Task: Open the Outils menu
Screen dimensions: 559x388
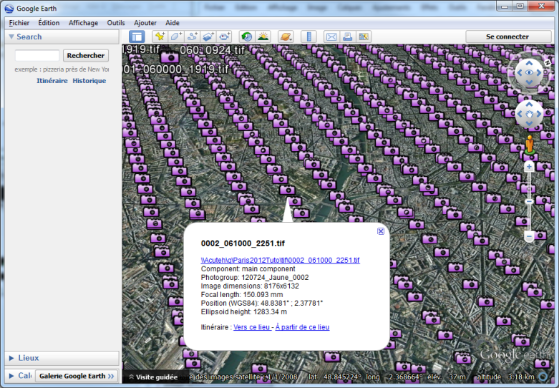Action: point(116,23)
